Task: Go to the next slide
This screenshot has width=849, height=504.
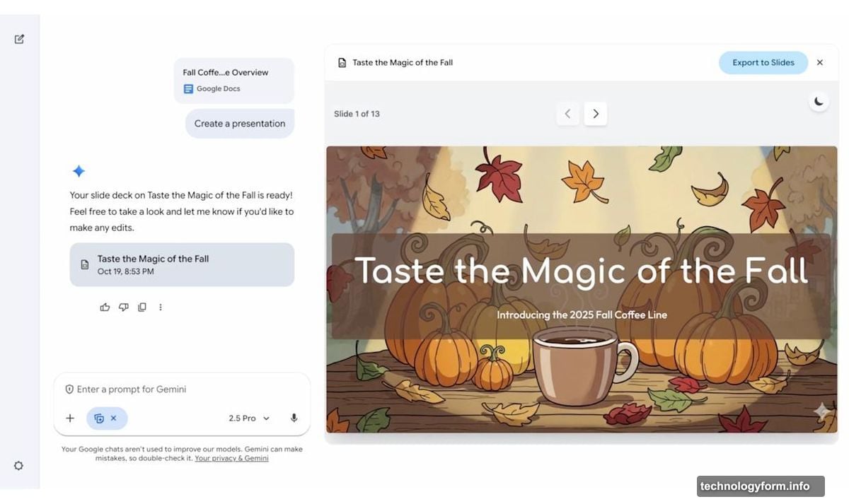Action: [x=596, y=114]
